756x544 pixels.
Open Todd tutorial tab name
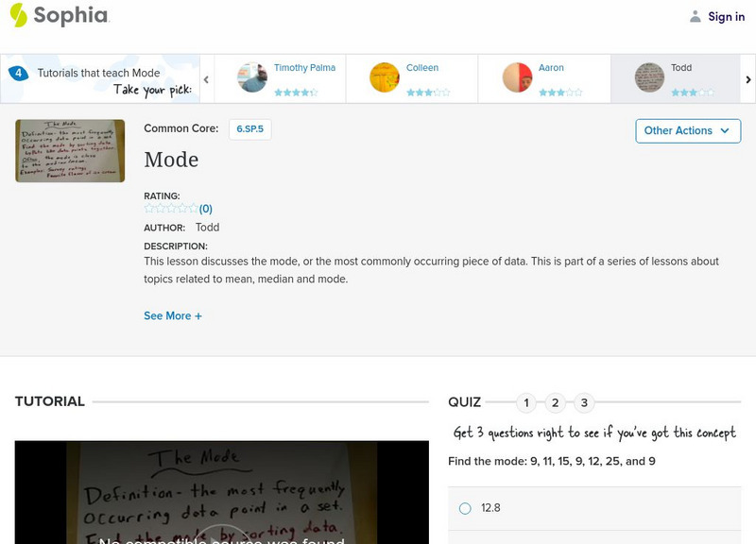680,68
